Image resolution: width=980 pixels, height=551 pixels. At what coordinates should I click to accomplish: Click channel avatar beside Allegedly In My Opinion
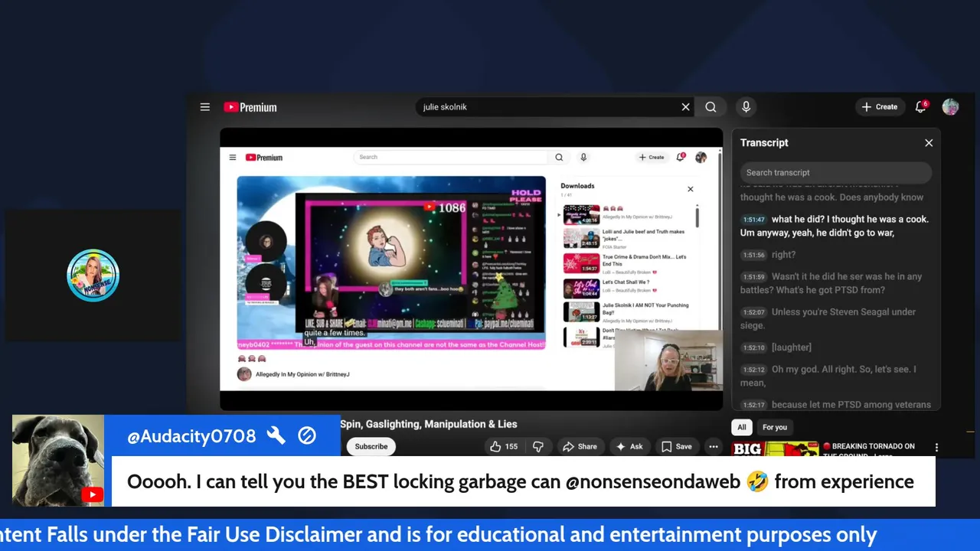[x=244, y=374]
